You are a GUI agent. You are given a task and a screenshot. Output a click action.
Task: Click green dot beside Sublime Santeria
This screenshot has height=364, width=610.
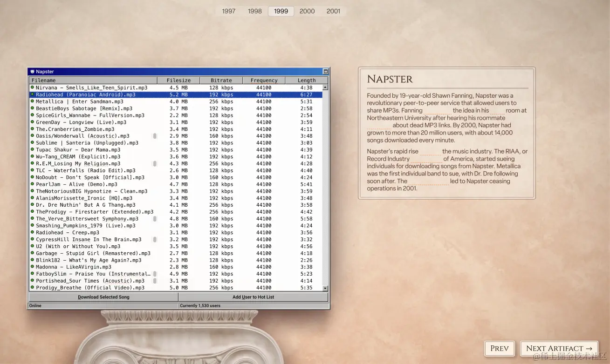click(33, 142)
